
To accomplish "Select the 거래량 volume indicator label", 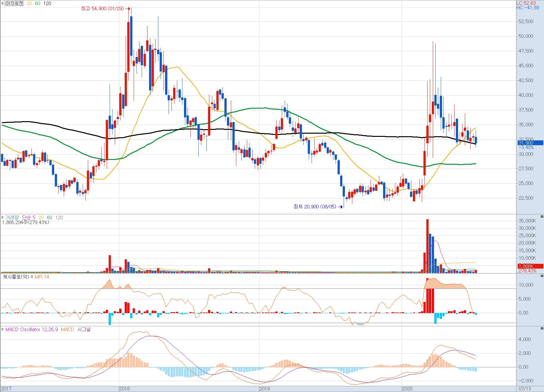I will coord(12,217).
